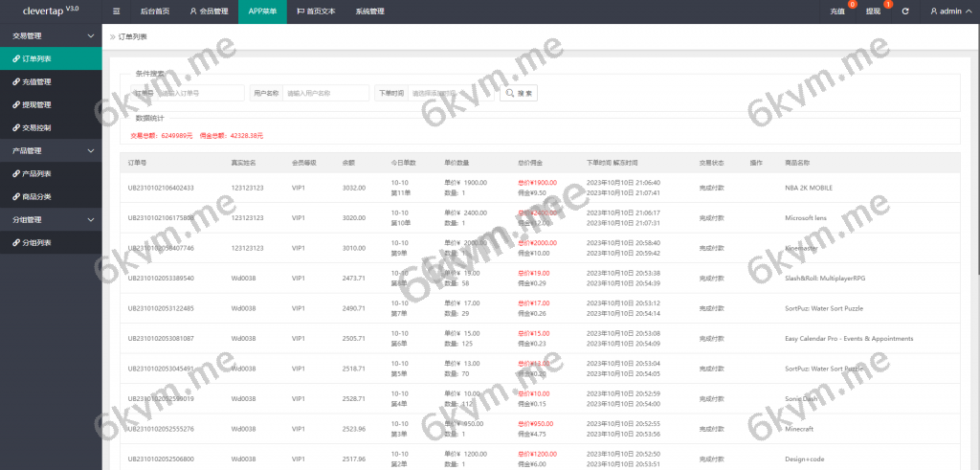Click the user icon beside 会员管理
The width and height of the screenshot is (980, 470).
tap(193, 11)
